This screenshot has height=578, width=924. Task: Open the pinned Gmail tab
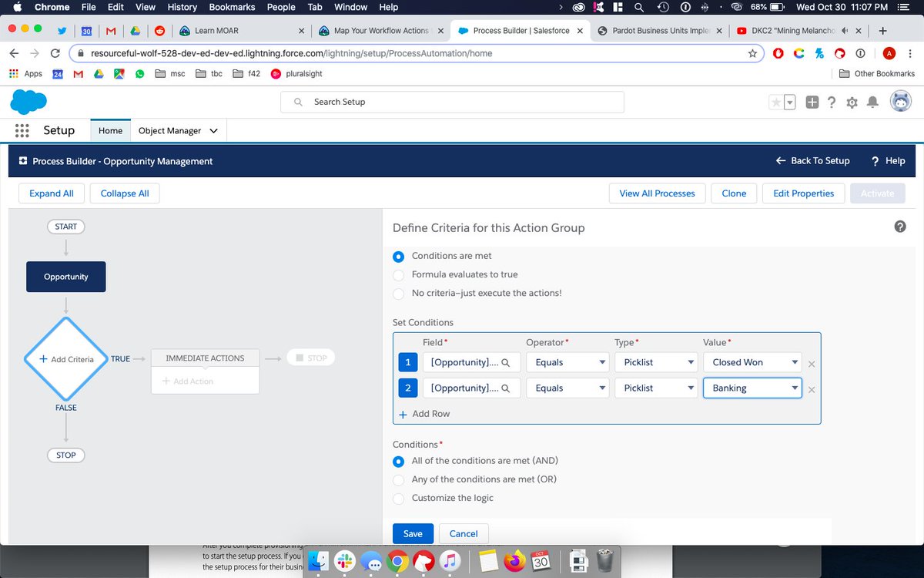(111, 31)
